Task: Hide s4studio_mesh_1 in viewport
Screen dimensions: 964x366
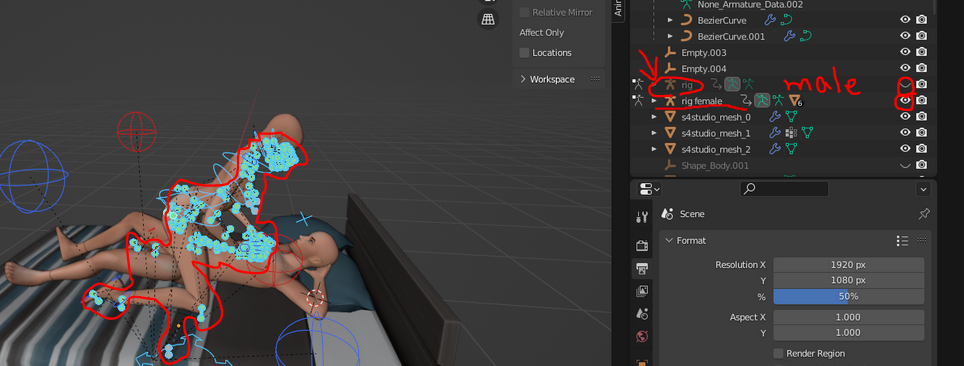Action: 905,132
